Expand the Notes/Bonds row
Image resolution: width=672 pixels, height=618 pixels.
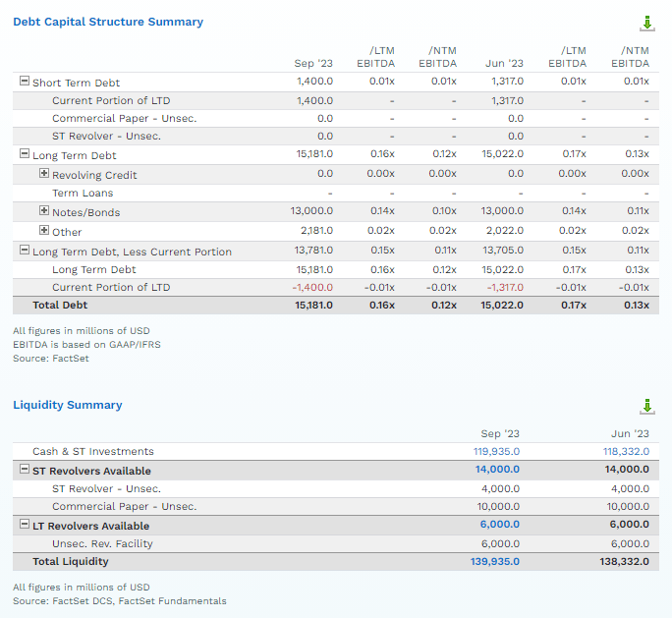[x=44, y=211]
